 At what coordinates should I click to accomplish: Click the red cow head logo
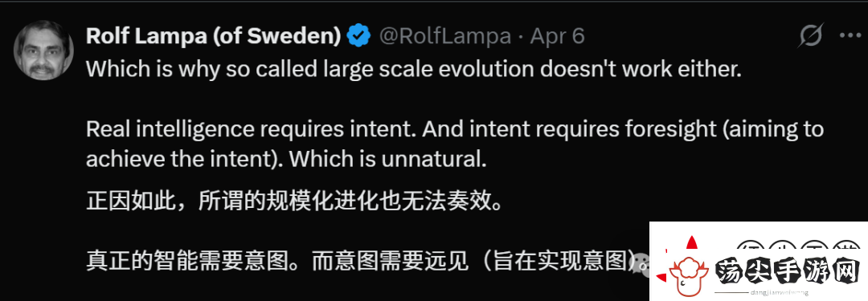[x=689, y=275]
